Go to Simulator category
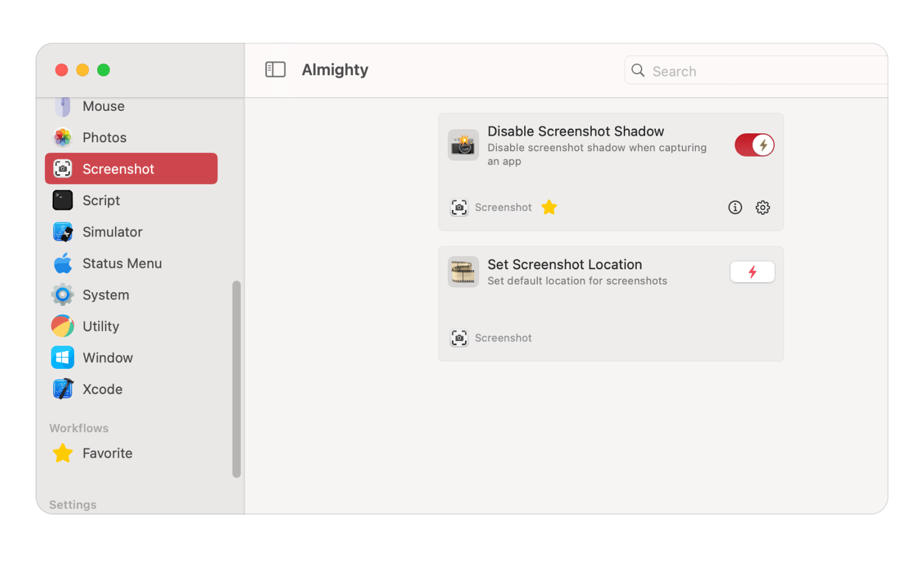Image resolution: width=924 pixels, height=562 pixels. point(113,232)
